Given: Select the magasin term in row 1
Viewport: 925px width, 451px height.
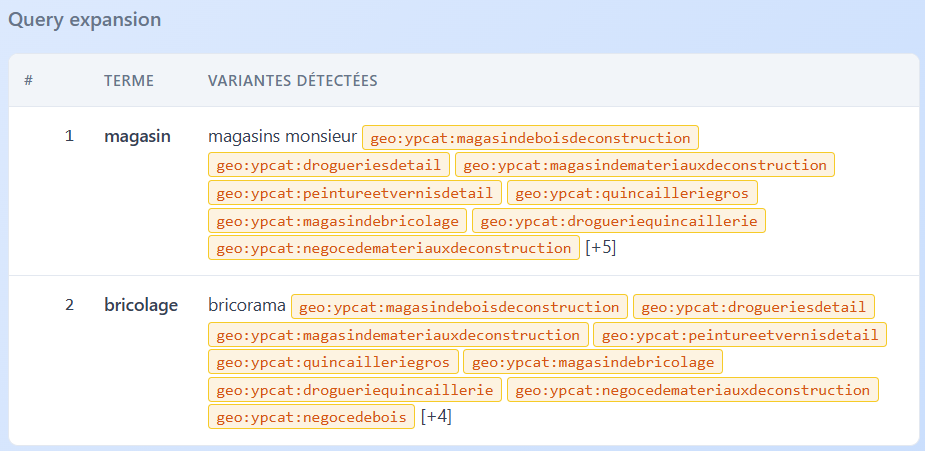Looking at the screenshot, I should pos(138,135).
